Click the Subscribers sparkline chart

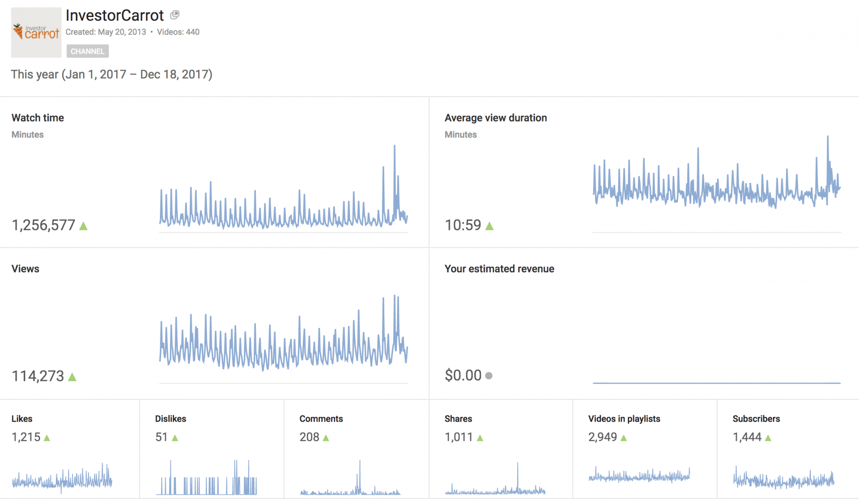[x=783, y=478]
